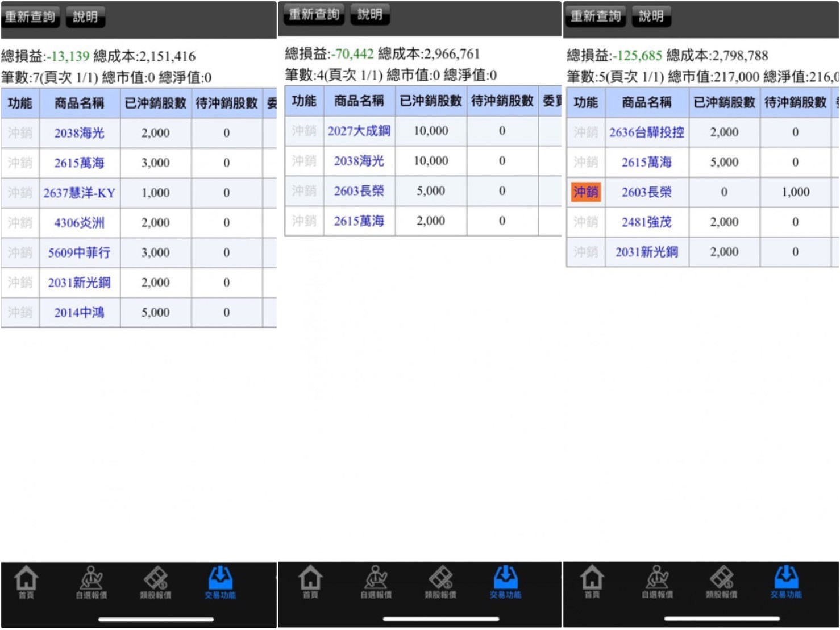Click the 1,000 pending shares cell for 2603長榮
840x630 pixels.
(796, 192)
